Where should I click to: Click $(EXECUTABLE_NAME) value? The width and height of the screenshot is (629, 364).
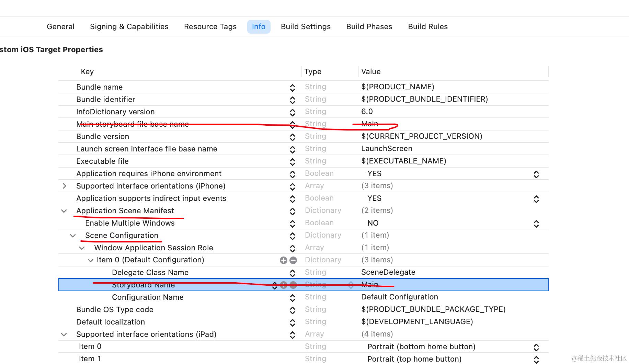tap(403, 161)
